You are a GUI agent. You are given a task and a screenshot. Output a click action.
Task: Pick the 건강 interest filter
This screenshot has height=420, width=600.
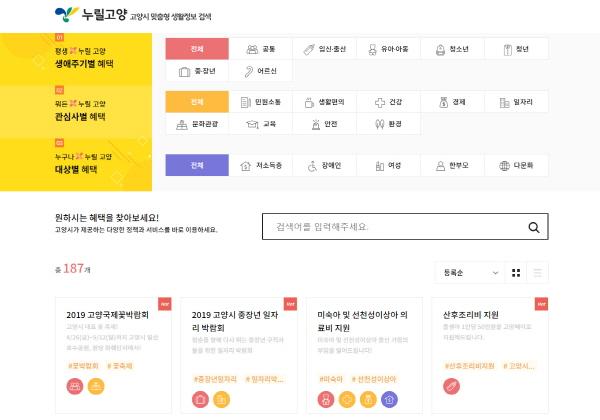click(x=389, y=102)
